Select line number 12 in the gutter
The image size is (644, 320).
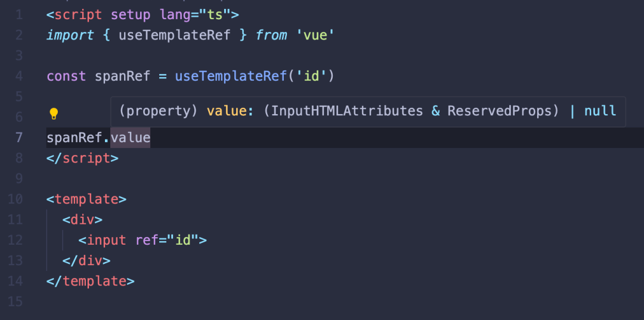pos(16,240)
